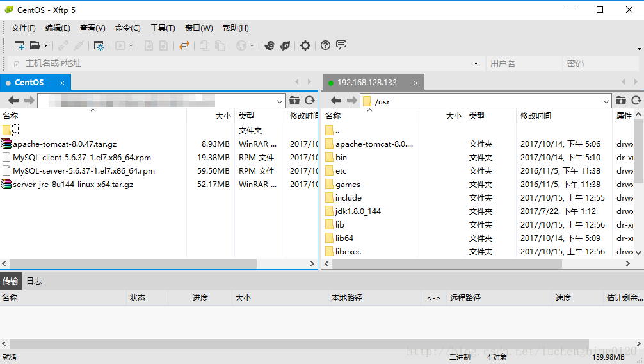
Task: Click the 用户名 username field
Action: click(523, 63)
